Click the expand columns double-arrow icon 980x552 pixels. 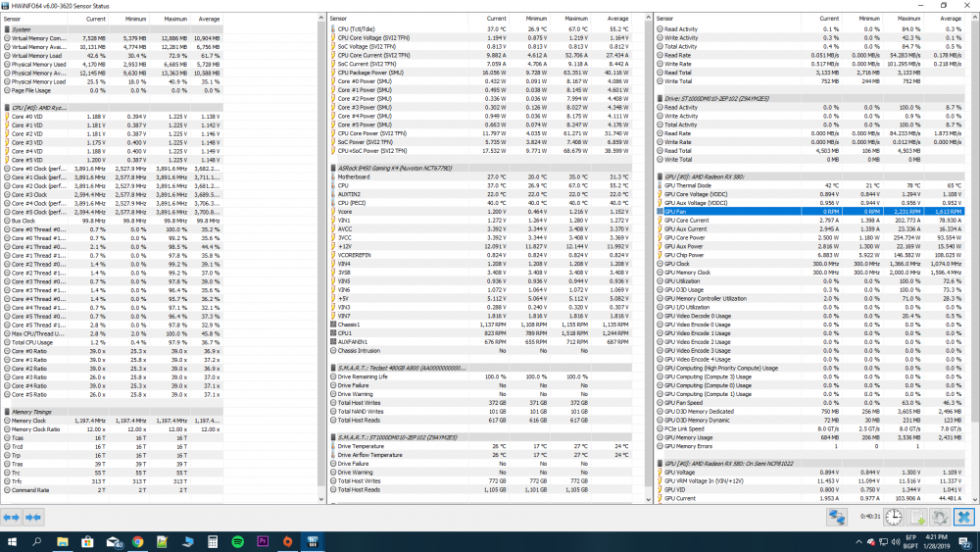pyautogui.click(x=11, y=517)
